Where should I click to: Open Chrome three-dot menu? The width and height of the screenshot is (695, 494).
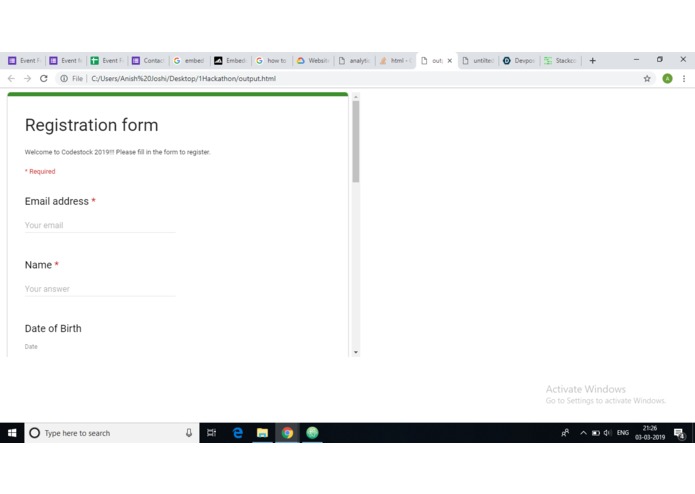[684, 78]
